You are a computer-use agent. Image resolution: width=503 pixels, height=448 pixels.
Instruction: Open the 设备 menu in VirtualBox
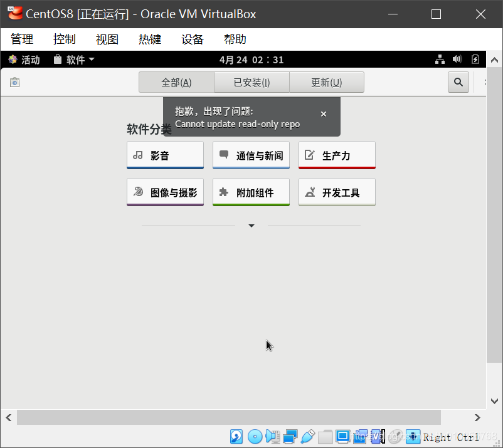click(192, 39)
